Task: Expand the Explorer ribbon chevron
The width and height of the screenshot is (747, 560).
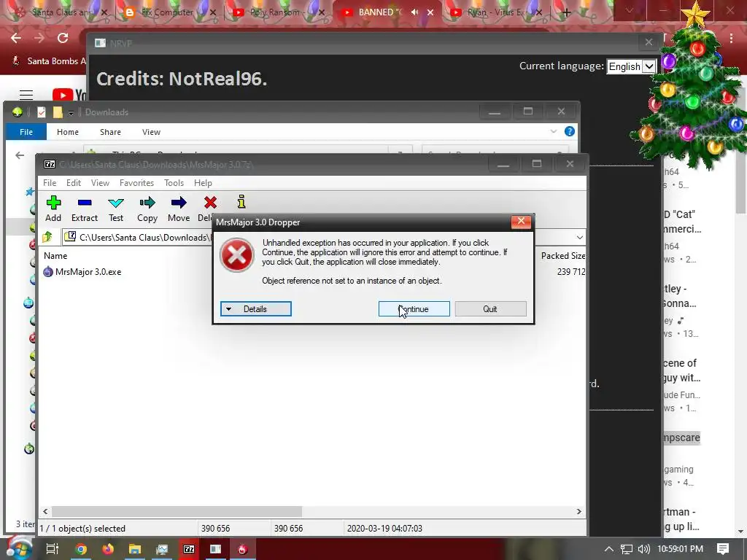Action: pos(554,131)
